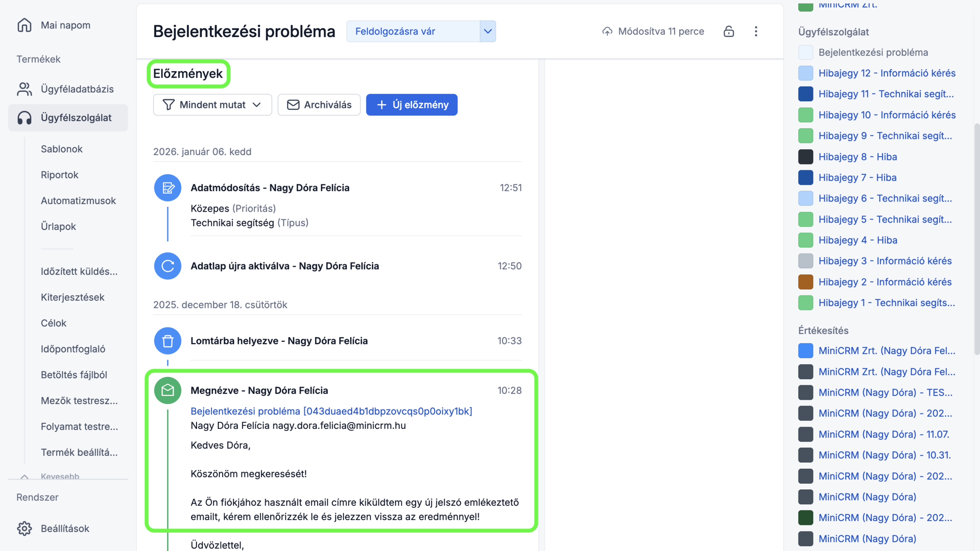Image resolution: width=980 pixels, height=551 pixels.
Task: Open Hibajegy 8 - Hiba ticket link
Action: (x=857, y=157)
